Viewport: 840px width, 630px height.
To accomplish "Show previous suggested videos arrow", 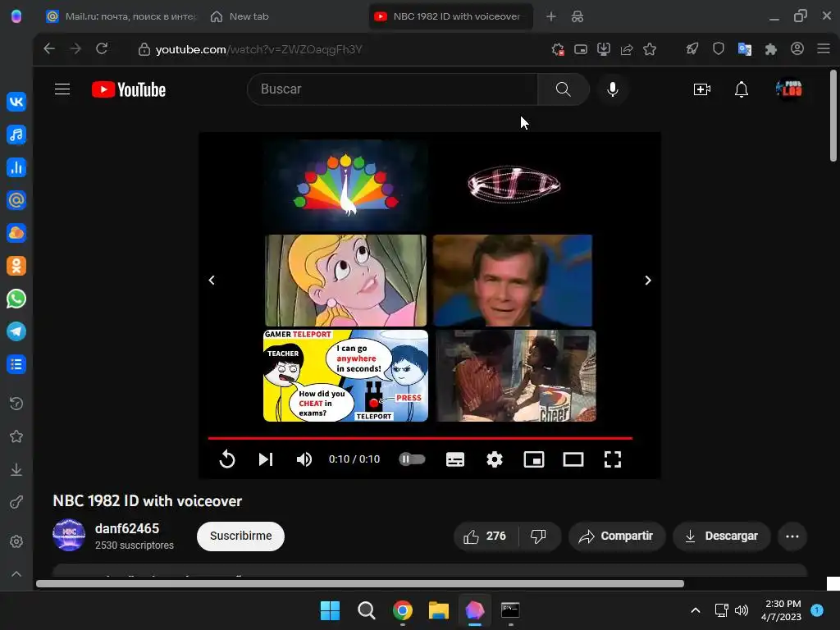I will pyautogui.click(x=212, y=281).
